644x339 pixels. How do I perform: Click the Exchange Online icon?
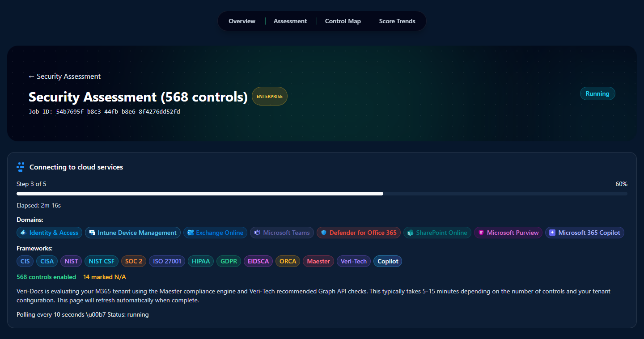[x=190, y=233]
